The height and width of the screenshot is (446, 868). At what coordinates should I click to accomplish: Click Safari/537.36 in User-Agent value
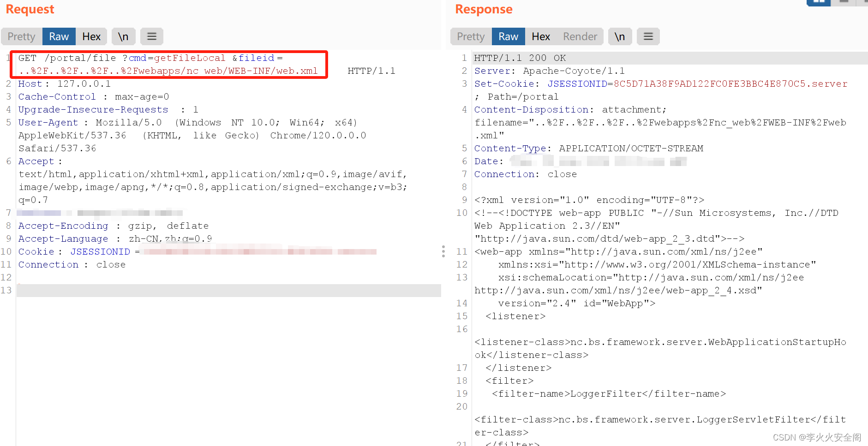[x=57, y=149]
